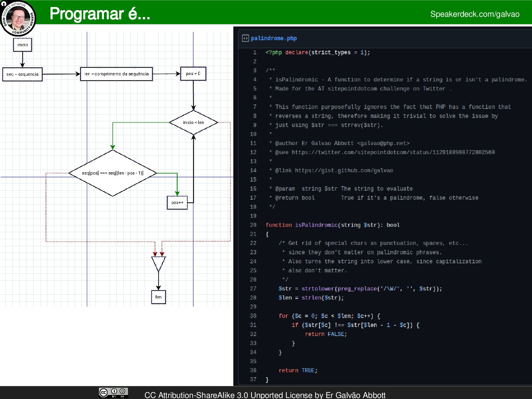Select the 'inicio' flowchart start box
The width and height of the screenshot is (532, 399).
click(x=22, y=45)
